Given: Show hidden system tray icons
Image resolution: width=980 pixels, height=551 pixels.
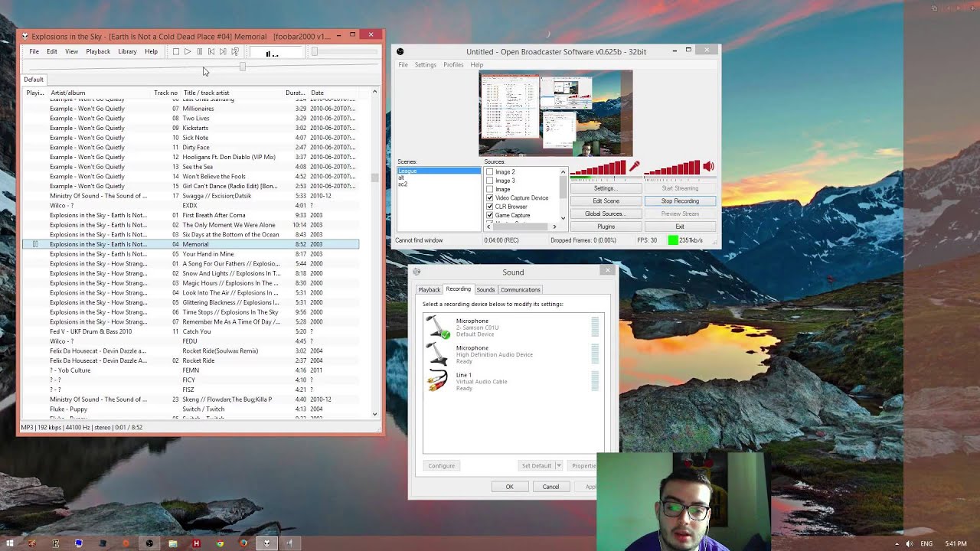Looking at the screenshot, I should click(897, 543).
